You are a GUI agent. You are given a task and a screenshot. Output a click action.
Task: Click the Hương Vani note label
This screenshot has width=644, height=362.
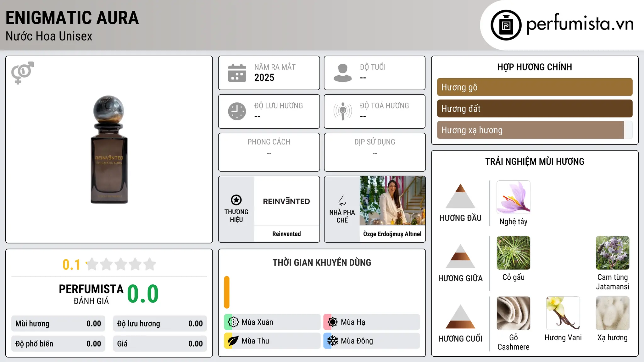point(563,337)
